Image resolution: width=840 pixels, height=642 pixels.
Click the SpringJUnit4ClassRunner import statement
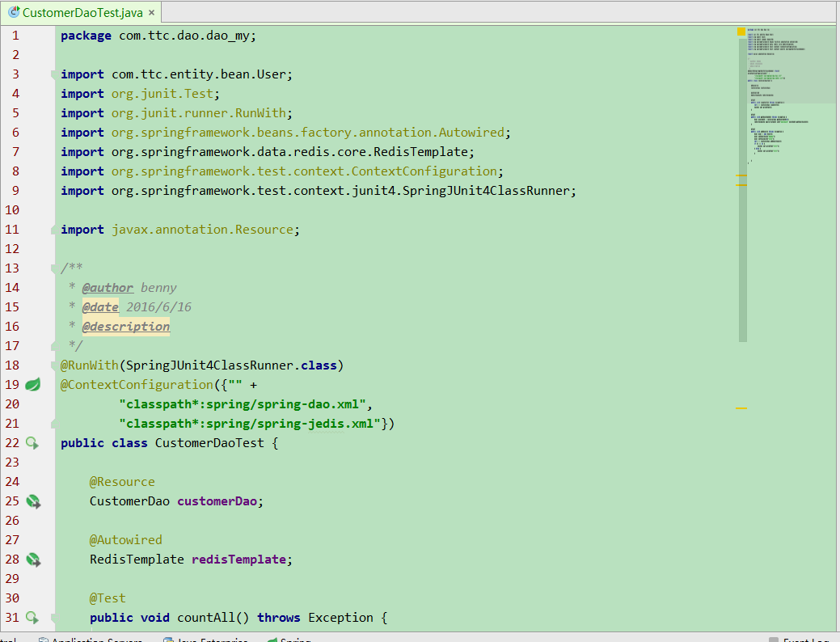point(319,191)
